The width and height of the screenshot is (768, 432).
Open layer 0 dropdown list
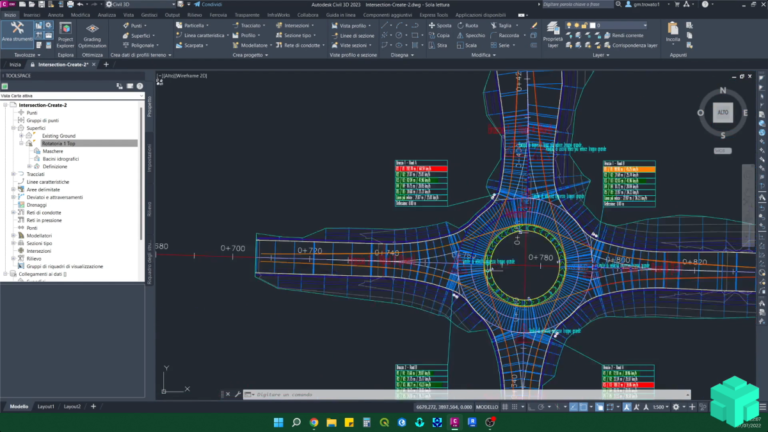645,25
